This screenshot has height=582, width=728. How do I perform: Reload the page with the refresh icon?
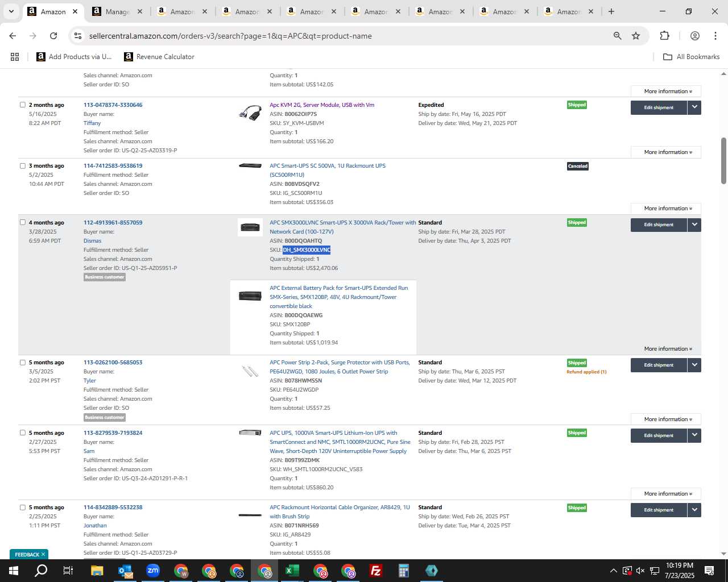click(53, 36)
